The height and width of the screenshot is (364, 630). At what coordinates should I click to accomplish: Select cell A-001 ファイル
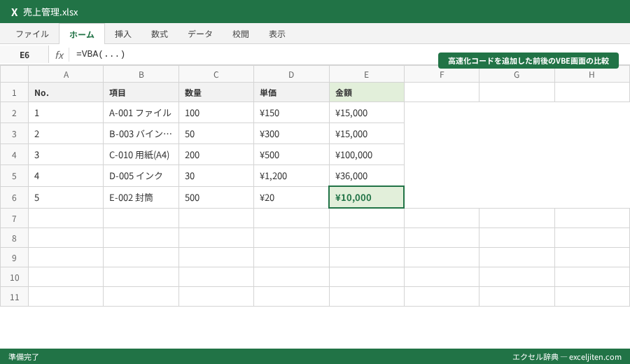tap(141, 113)
